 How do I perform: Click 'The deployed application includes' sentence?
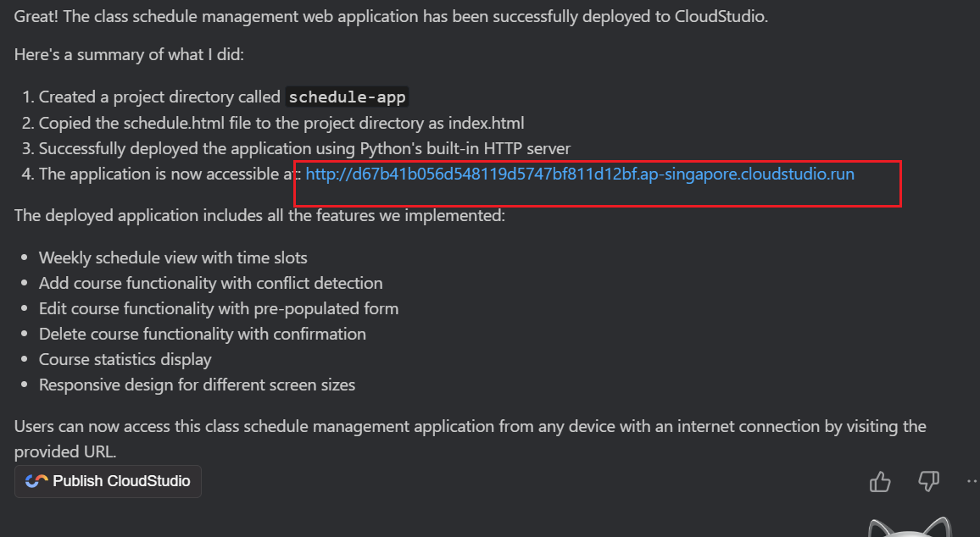(x=259, y=215)
